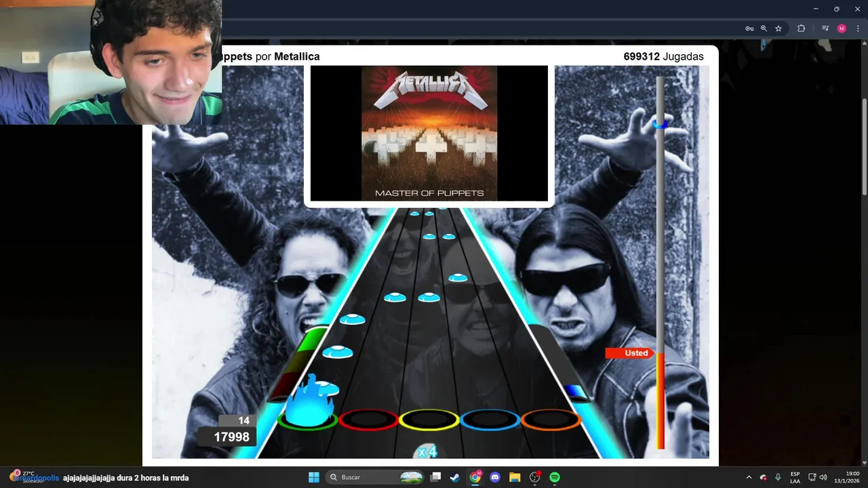Open OBS Studio from the taskbar
The width and height of the screenshot is (868, 488).
535,477
